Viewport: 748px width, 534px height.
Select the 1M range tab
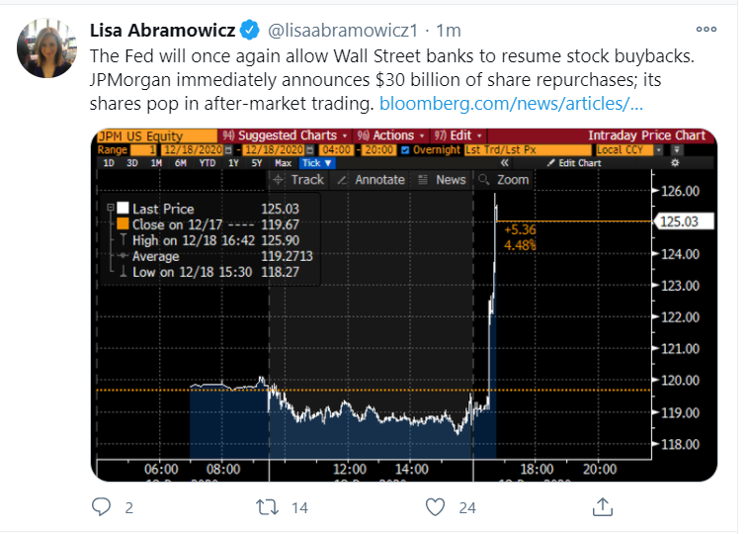tap(154, 163)
